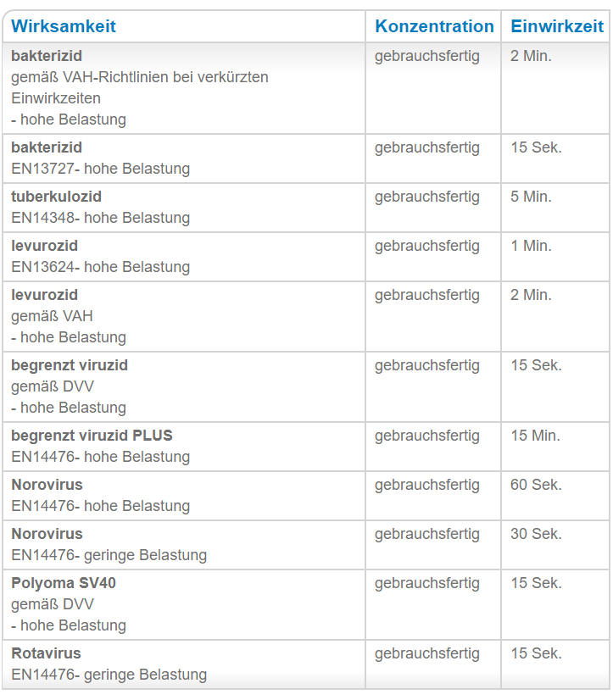The width and height of the screenshot is (613, 700).
Task: Click '15 Sek.' in the Polyoma SV40 row
Action: (536, 583)
